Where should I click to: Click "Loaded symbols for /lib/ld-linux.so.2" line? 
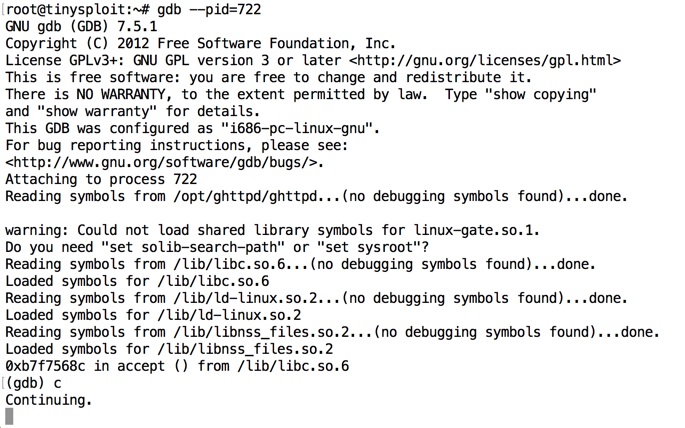148,315
